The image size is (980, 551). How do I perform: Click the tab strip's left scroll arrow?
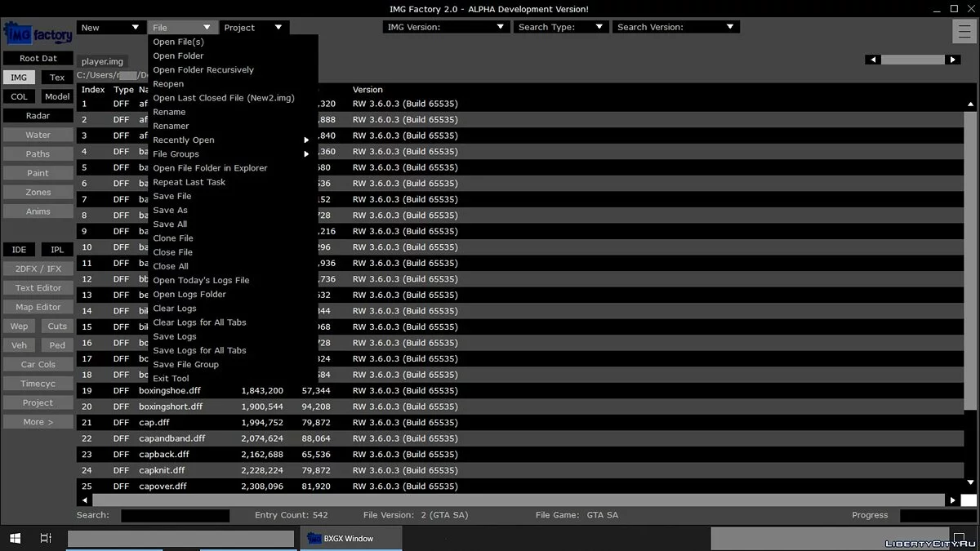[x=873, y=60]
